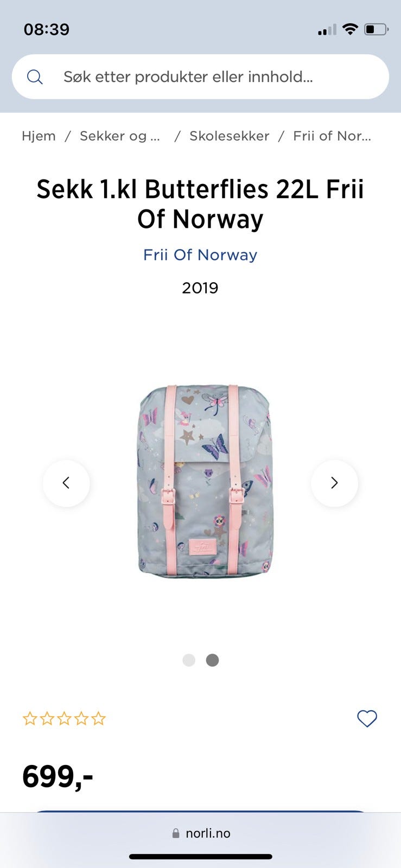Tap the fifth rating star

98,719
